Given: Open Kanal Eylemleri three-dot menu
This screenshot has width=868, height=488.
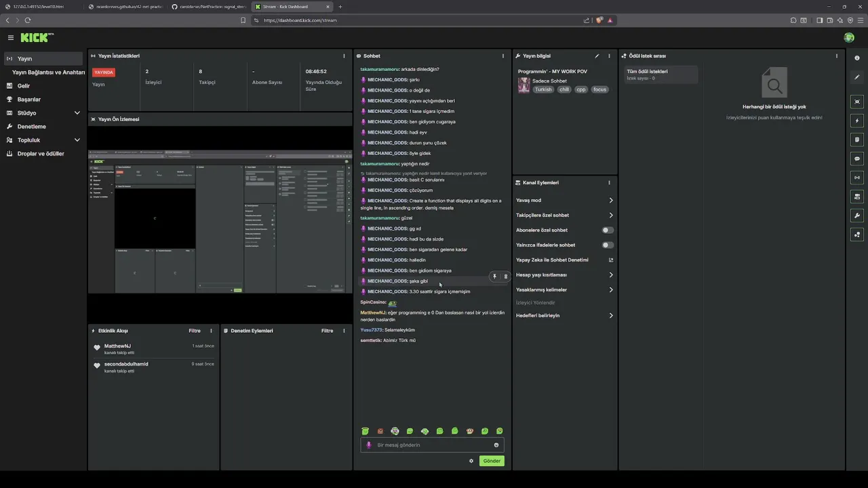Looking at the screenshot, I should pos(609,183).
